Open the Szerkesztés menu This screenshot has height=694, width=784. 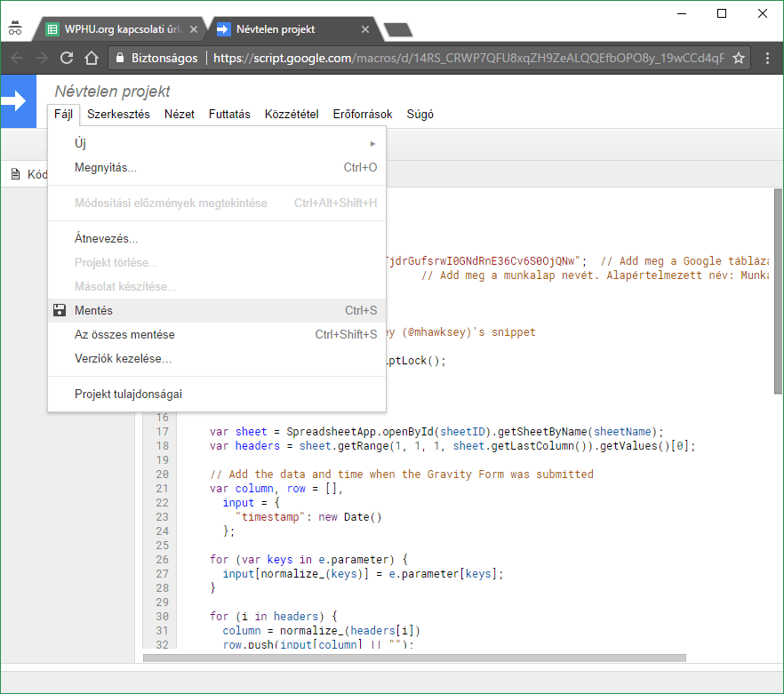(x=118, y=114)
